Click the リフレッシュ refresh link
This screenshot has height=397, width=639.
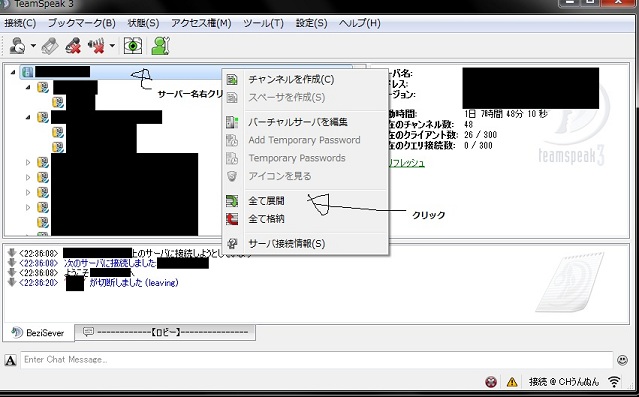coord(406,163)
